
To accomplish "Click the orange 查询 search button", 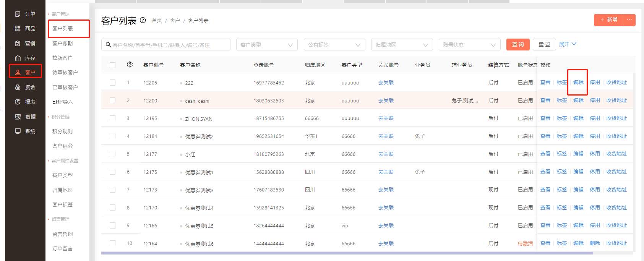I will (x=518, y=45).
